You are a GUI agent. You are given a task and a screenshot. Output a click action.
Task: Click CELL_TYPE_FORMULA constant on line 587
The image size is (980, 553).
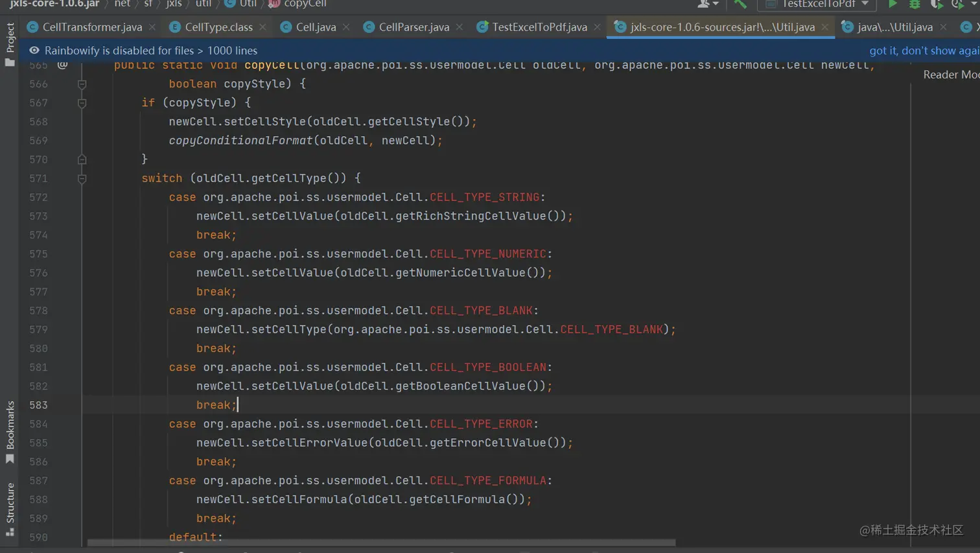click(488, 481)
